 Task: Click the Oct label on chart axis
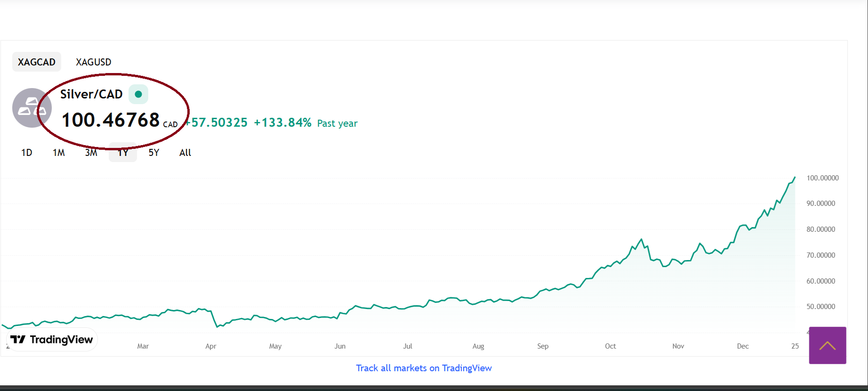(610, 346)
